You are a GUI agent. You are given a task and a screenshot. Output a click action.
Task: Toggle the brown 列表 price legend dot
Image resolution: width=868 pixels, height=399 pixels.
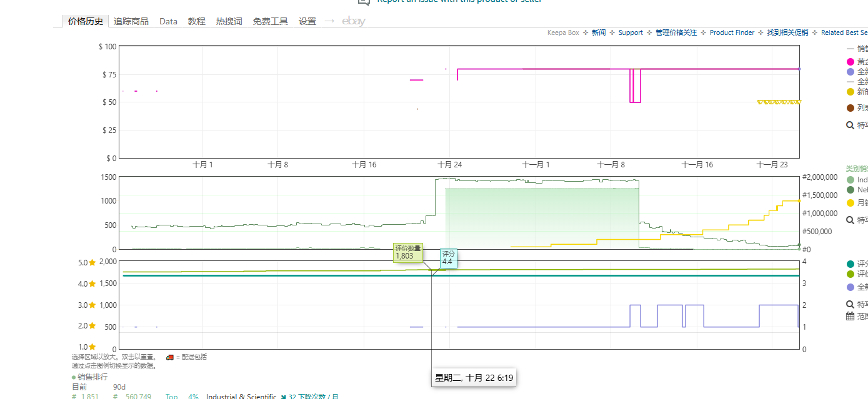[x=850, y=108]
